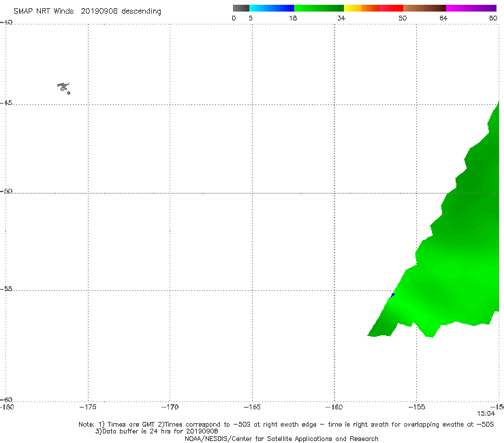
Task: Click the longitude label '-155'
Action: pos(417,407)
